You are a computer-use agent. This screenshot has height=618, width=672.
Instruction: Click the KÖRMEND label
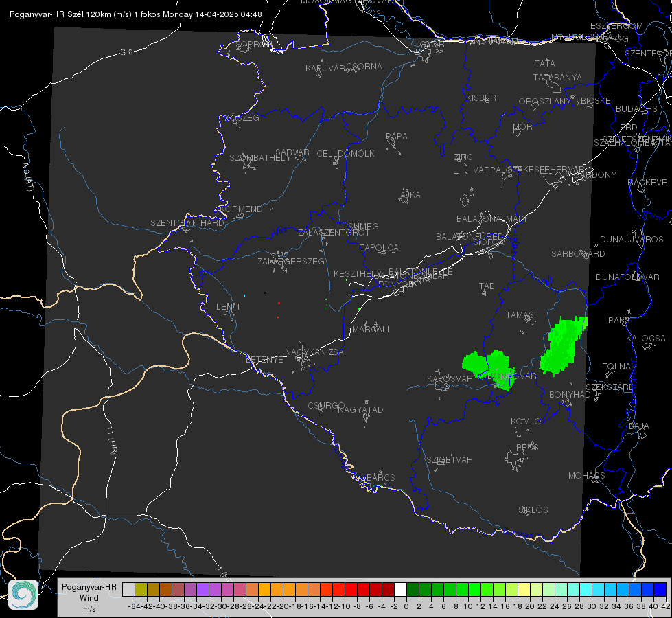[240, 209]
